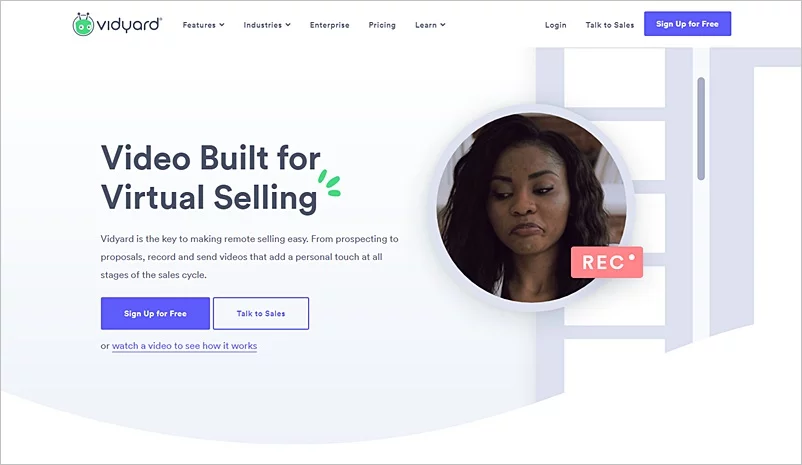Click the green accent marks beside Selling

[x=329, y=183]
